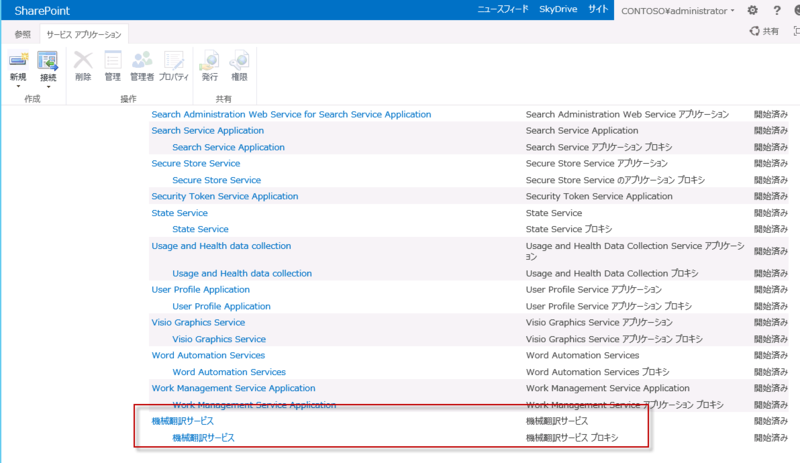Open indented Search Service Application proxy link
The width and height of the screenshot is (800, 463).
229,147
